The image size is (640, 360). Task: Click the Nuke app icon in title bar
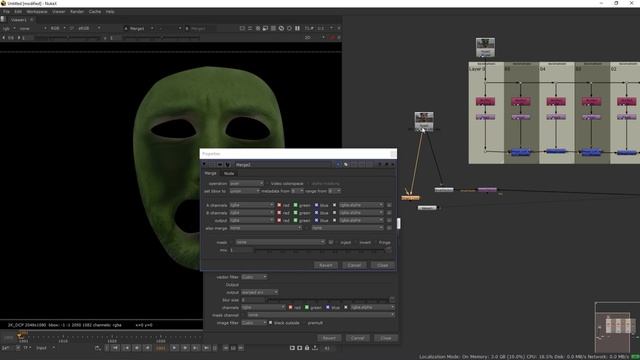(x=3, y=3)
